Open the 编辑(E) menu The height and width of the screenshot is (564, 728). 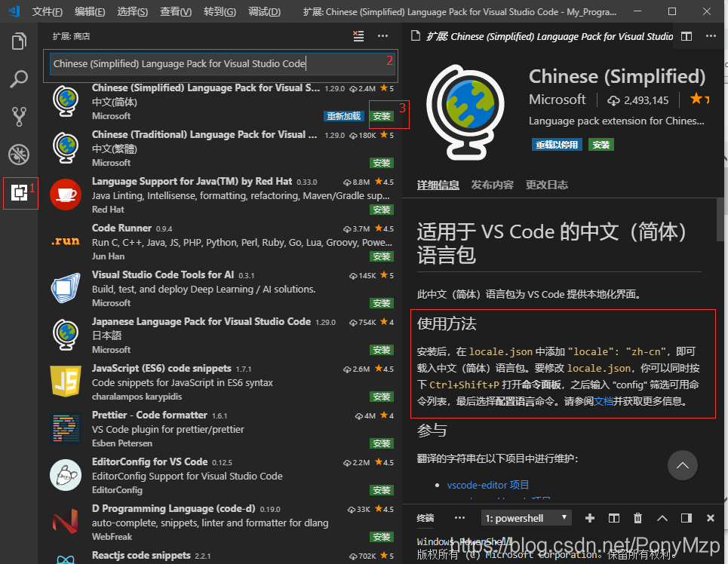(90, 11)
